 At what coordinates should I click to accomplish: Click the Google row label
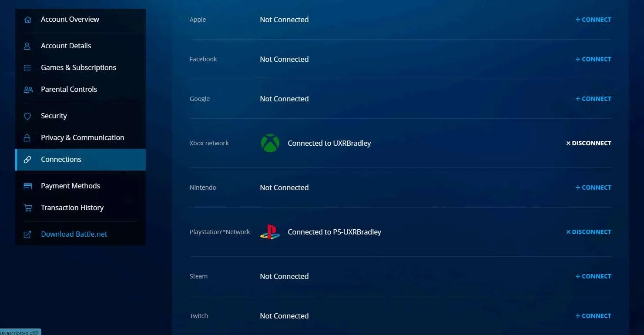[200, 99]
